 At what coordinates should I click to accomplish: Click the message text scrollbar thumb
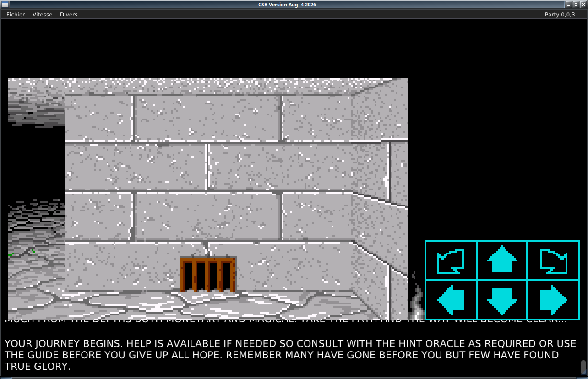point(583,367)
